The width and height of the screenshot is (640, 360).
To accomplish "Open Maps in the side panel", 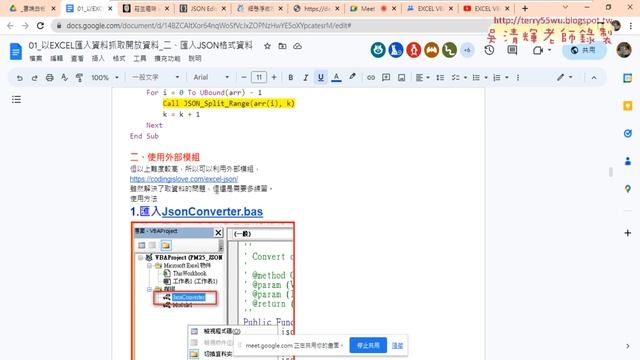I will [628, 189].
